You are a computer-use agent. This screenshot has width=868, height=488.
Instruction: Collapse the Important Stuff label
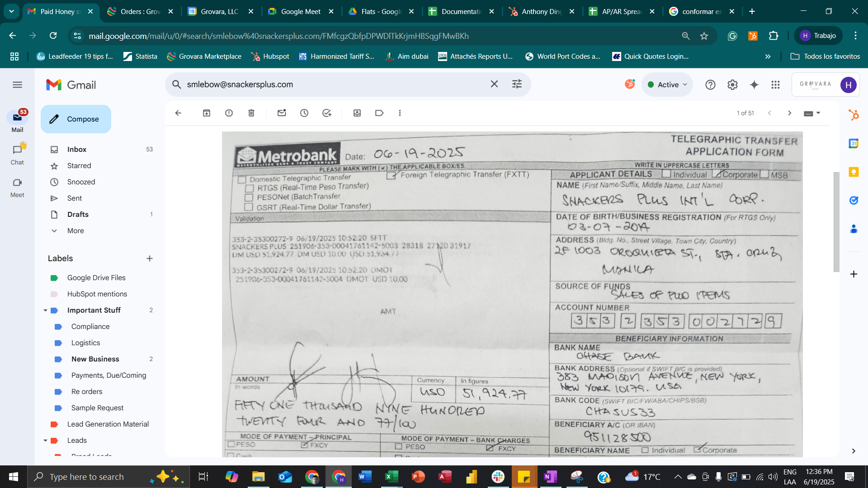pos(45,310)
